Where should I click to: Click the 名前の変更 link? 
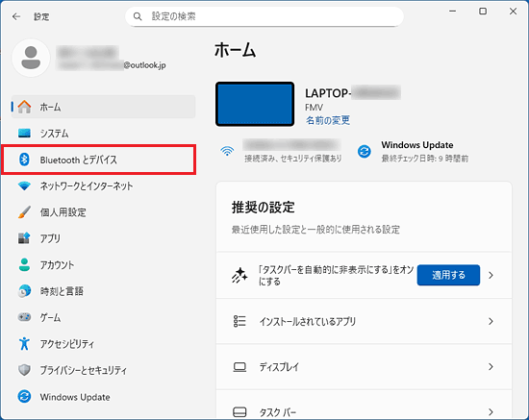[x=328, y=120]
